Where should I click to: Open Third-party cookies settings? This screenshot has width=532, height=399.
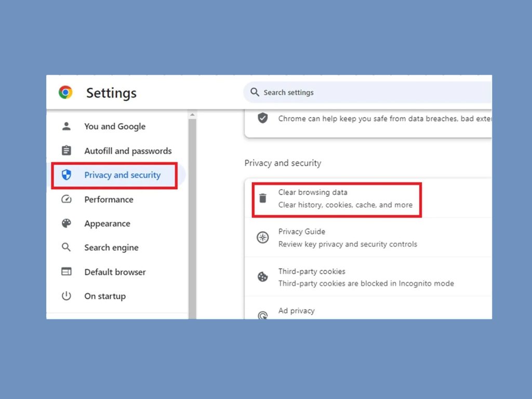coord(368,277)
